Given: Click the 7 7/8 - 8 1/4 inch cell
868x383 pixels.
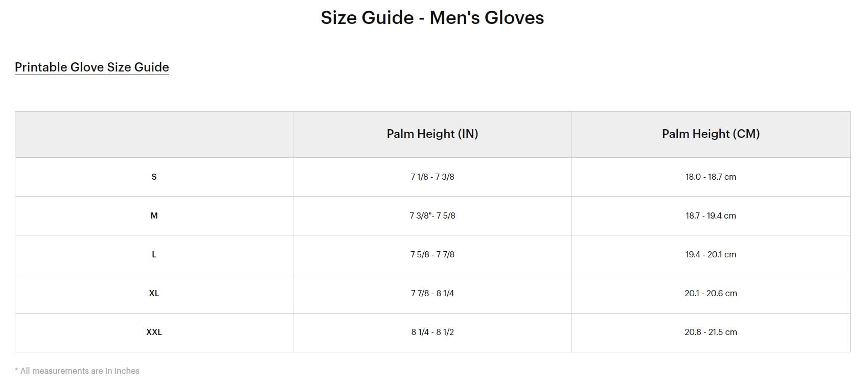Looking at the screenshot, I should click(432, 294).
